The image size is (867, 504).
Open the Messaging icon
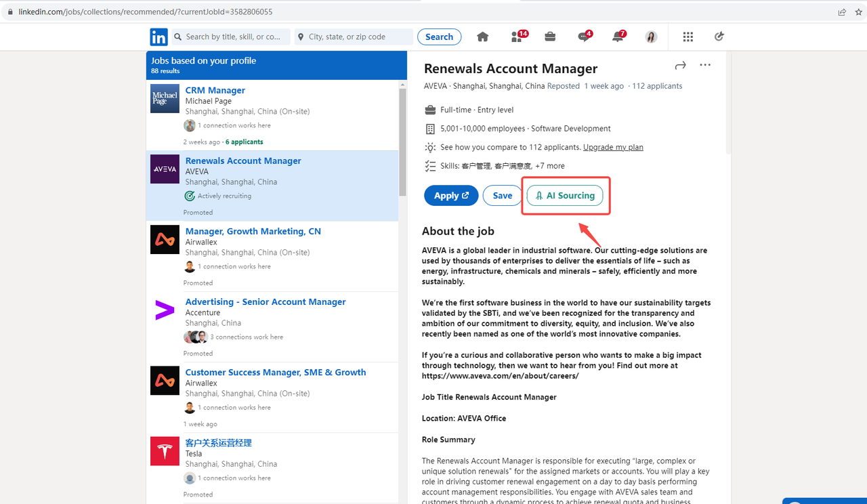click(584, 37)
